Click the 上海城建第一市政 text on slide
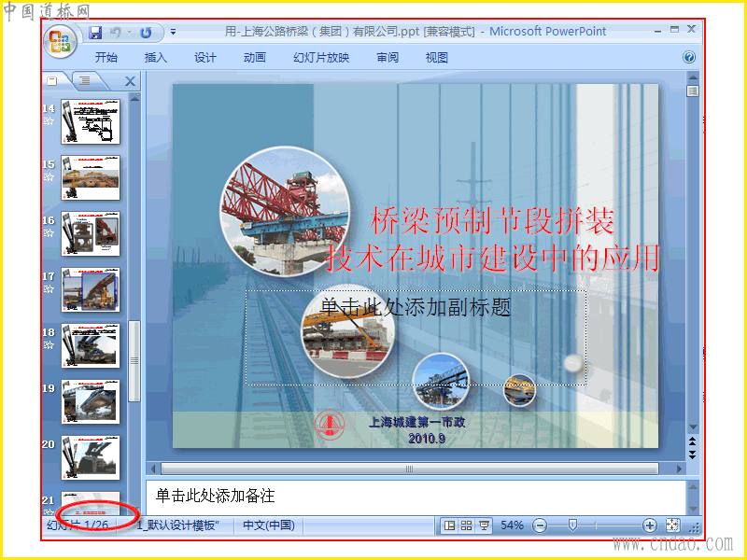Viewport: 747px width, 560px height. click(416, 423)
